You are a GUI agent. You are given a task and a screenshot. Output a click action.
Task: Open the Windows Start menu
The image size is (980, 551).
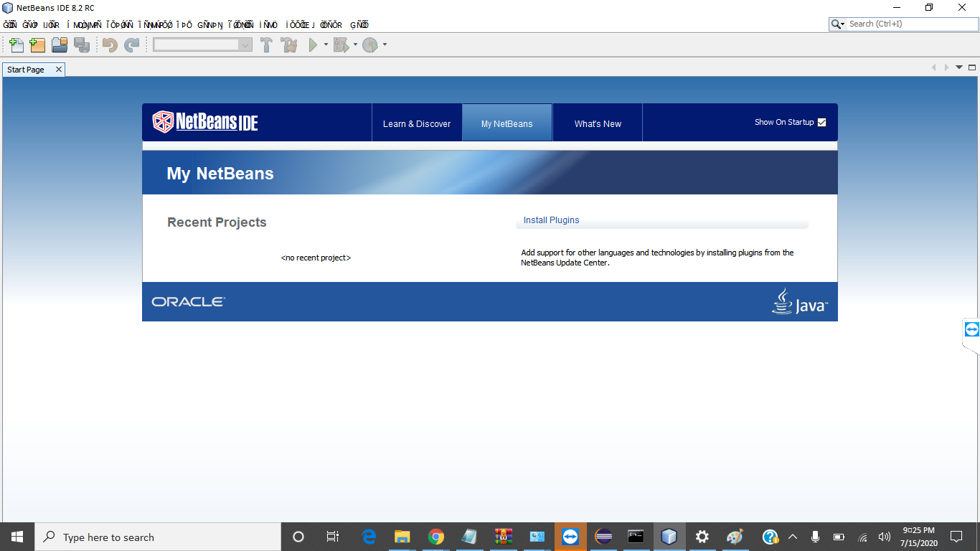(17, 537)
